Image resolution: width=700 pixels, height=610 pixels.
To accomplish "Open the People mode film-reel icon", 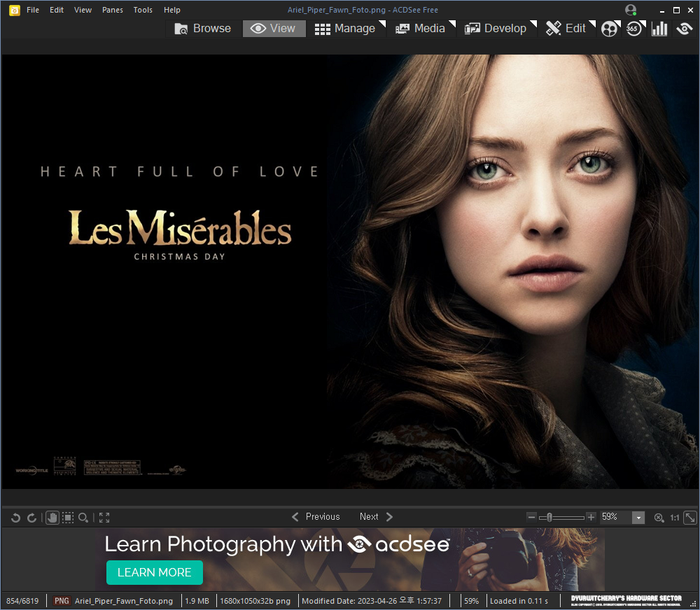I will (x=610, y=29).
